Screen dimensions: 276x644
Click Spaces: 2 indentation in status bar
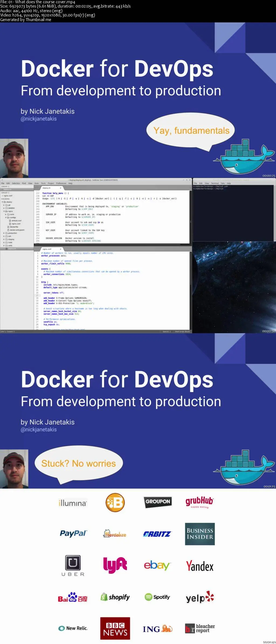pyautogui.click(x=167, y=331)
